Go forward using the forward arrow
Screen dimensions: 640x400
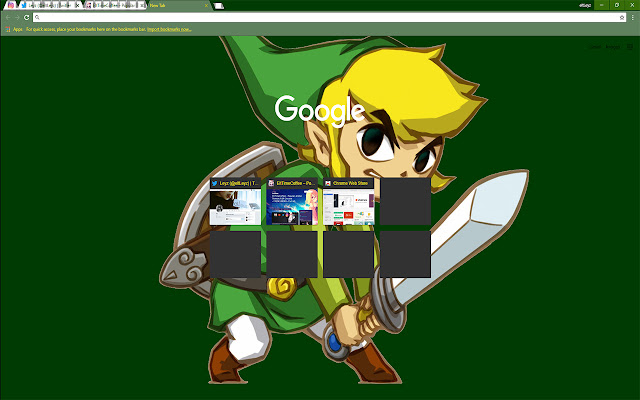[x=17, y=18]
